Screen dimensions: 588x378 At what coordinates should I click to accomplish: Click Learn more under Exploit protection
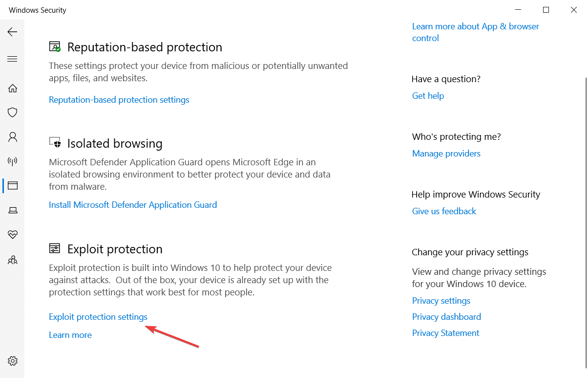click(x=70, y=335)
